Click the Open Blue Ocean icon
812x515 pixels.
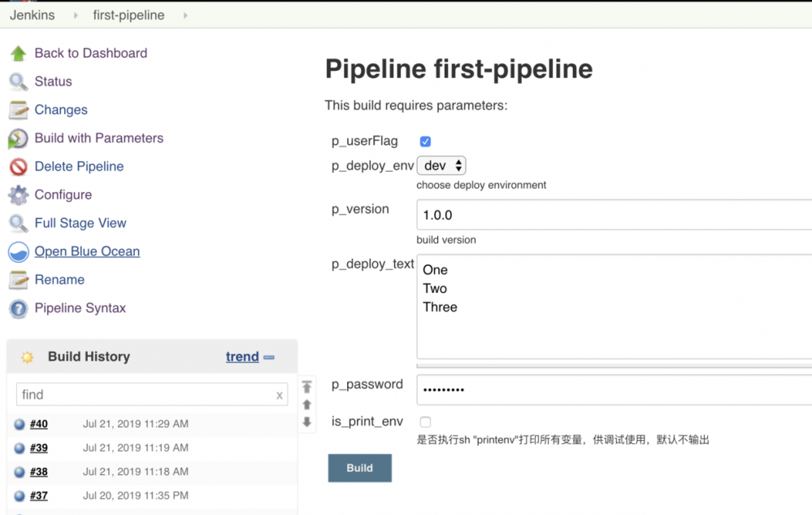pyautogui.click(x=18, y=251)
